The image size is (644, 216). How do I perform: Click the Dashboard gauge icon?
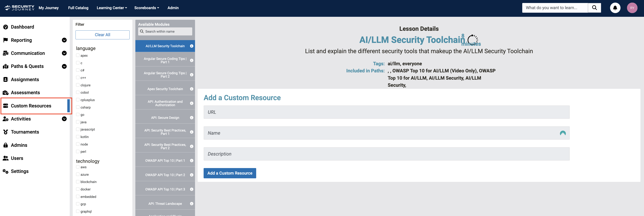[5, 27]
